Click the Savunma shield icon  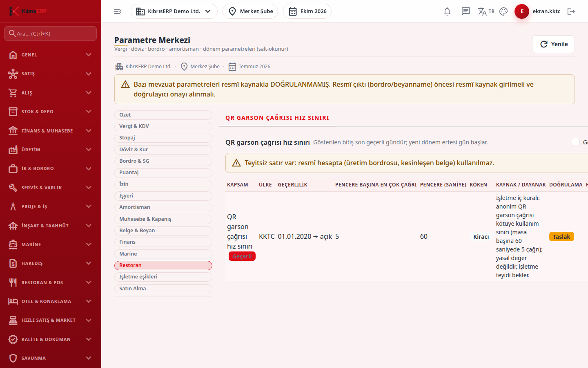click(x=13, y=358)
